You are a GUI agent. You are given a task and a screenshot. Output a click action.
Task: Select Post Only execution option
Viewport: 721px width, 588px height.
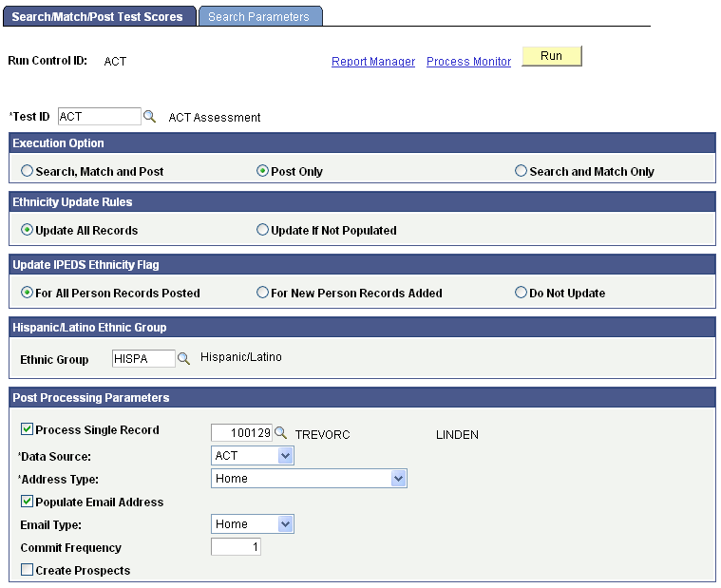[262, 171]
